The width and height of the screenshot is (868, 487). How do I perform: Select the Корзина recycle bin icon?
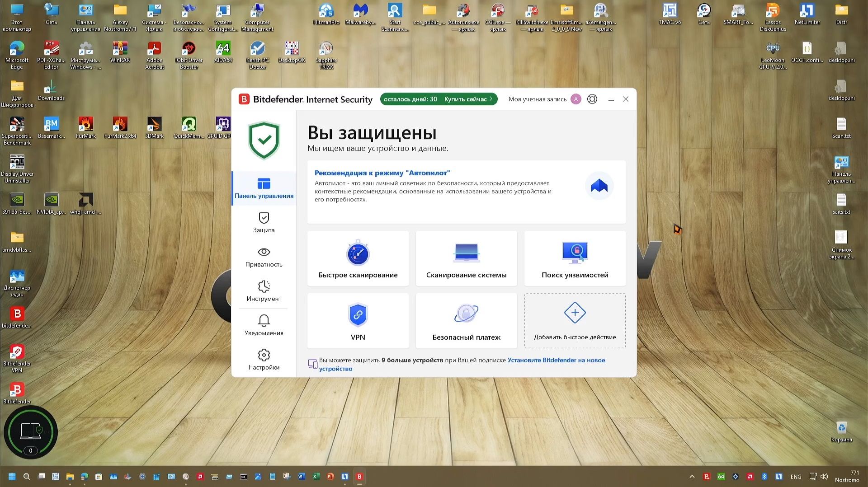click(841, 431)
